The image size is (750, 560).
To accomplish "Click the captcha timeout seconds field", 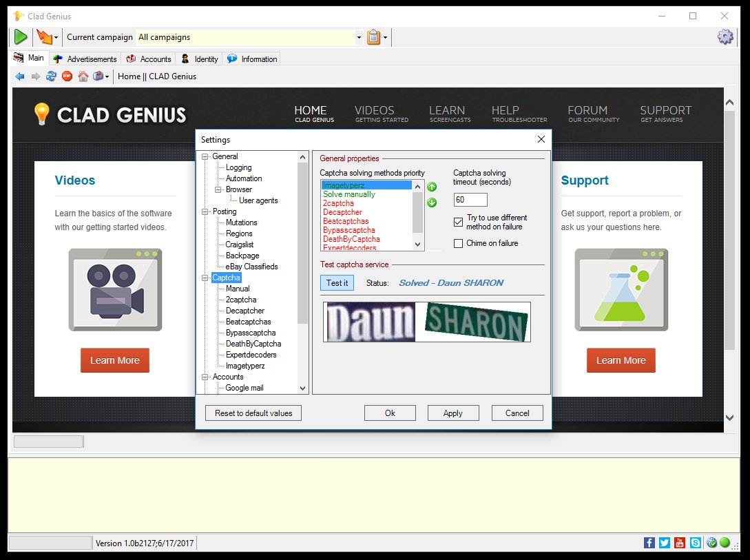I will click(x=470, y=200).
